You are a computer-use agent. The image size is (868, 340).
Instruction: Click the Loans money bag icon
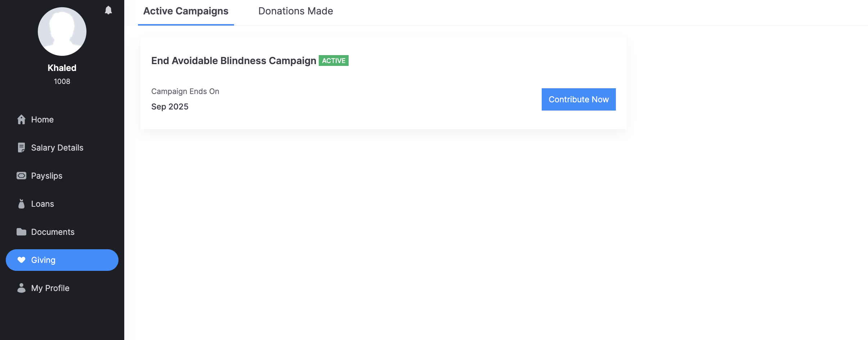(21, 204)
